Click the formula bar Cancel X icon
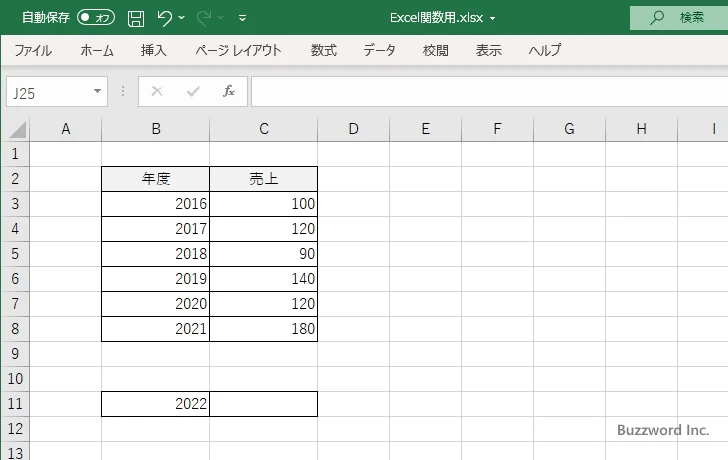728x460 pixels. tap(157, 91)
